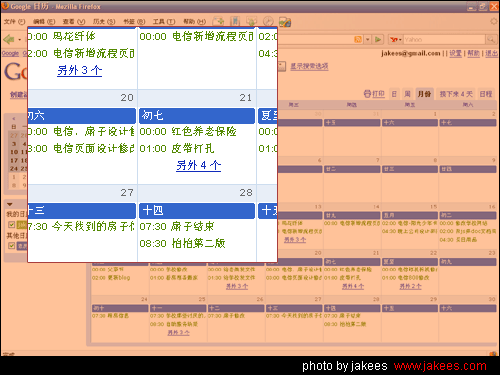The image size is (500, 375).
Task: Toggle the checkbox under 其他日历
Action: tap(12, 246)
